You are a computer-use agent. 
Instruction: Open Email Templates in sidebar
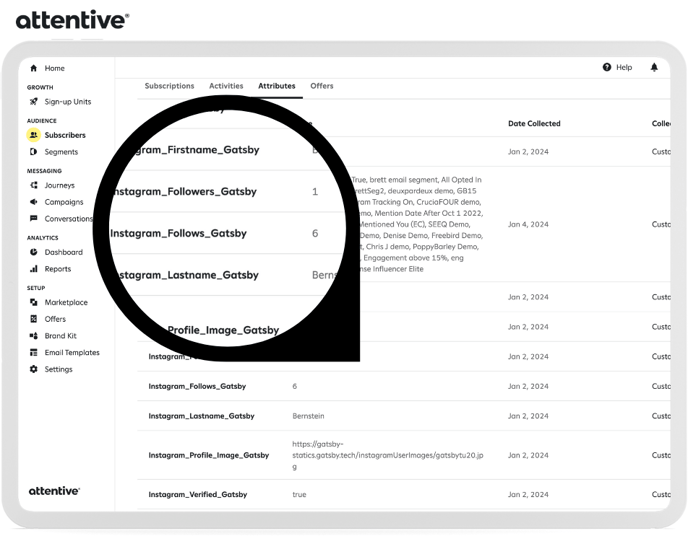point(72,352)
